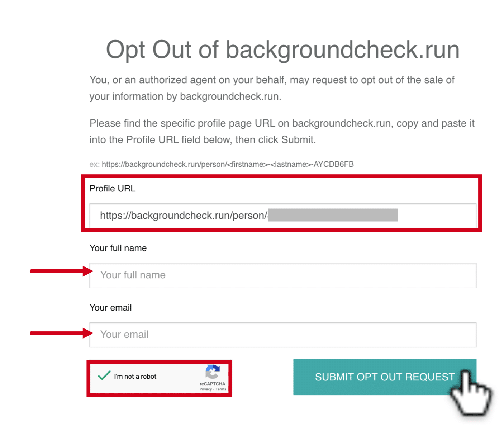
Task: Click the I'm not a robot label text
Action: (135, 377)
